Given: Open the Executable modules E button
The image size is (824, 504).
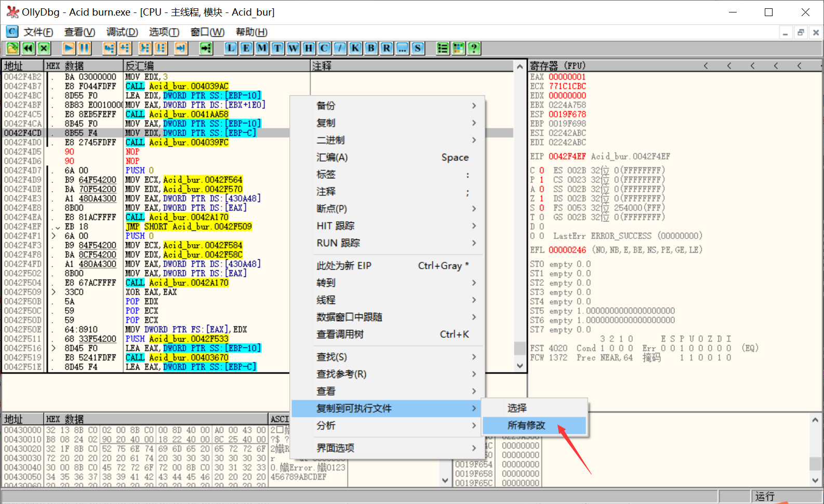Looking at the screenshot, I should [x=246, y=48].
